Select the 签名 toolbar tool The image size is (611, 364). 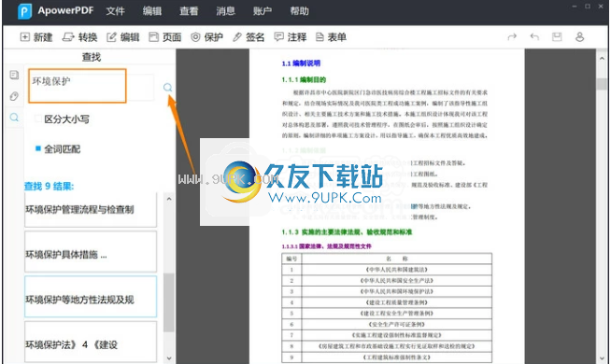pyautogui.click(x=249, y=37)
